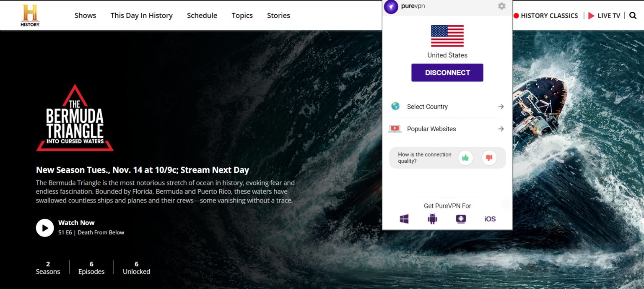Viewport: 644px width, 289px height.
Task: Click the DISCONNECT button
Action: 447,73
